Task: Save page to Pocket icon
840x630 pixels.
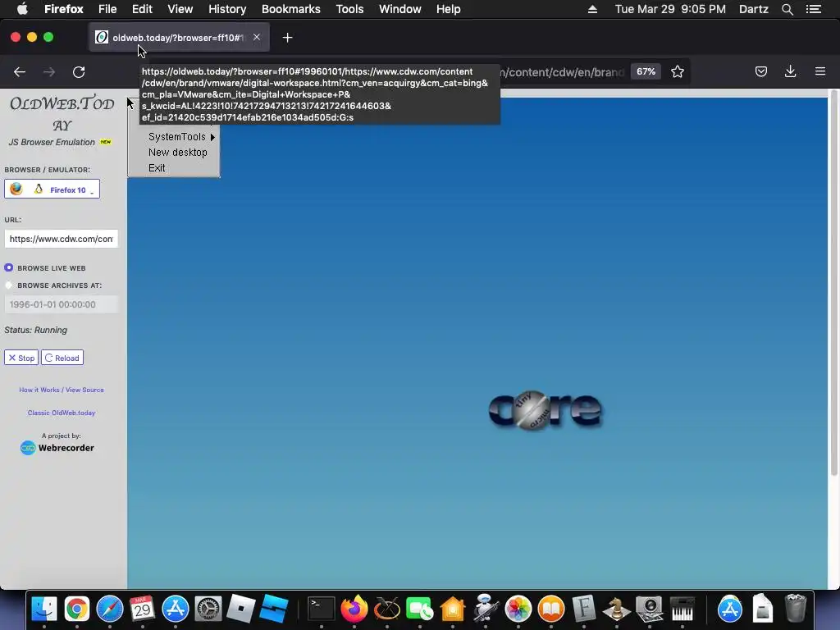Action: pyautogui.click(x=760, y=72)
